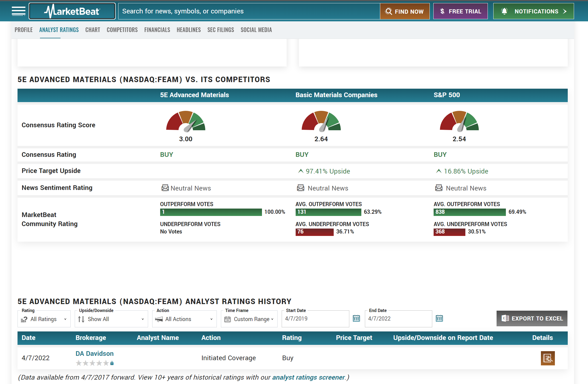Click the 5E Neutral News envelope icon
Image resolution: width=588 pixels, height=384 pixels.
(165, 188)
